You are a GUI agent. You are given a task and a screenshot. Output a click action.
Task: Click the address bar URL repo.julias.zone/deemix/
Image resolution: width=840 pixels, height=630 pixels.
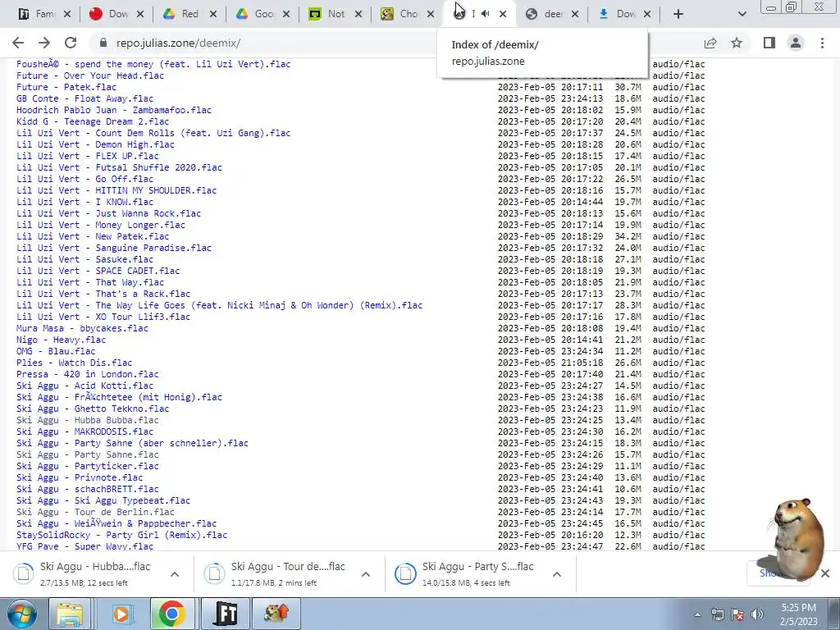pos(178,43)
